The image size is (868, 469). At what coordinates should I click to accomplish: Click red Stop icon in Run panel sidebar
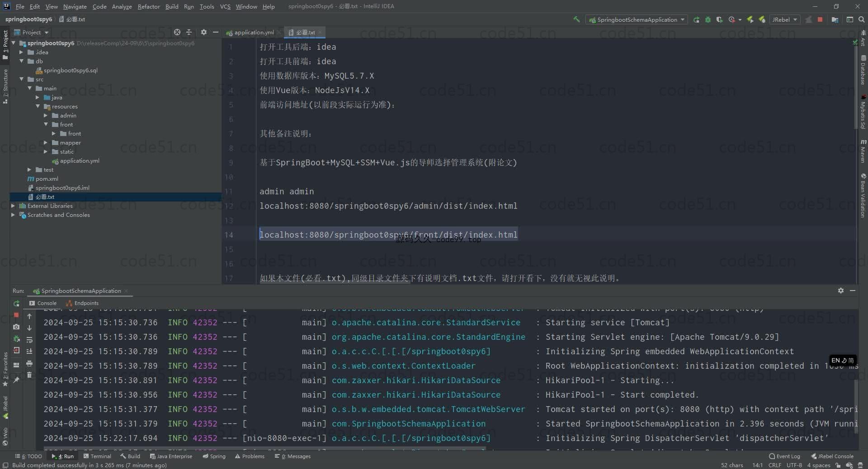pos(16,315)
